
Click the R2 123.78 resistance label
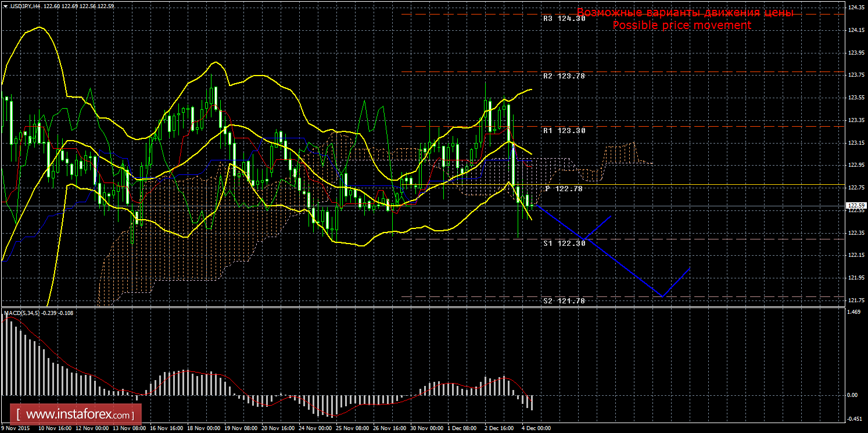point(564,76)
